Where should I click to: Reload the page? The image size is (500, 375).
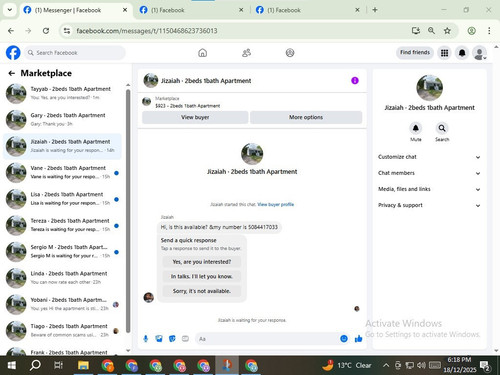click(46, 31)
